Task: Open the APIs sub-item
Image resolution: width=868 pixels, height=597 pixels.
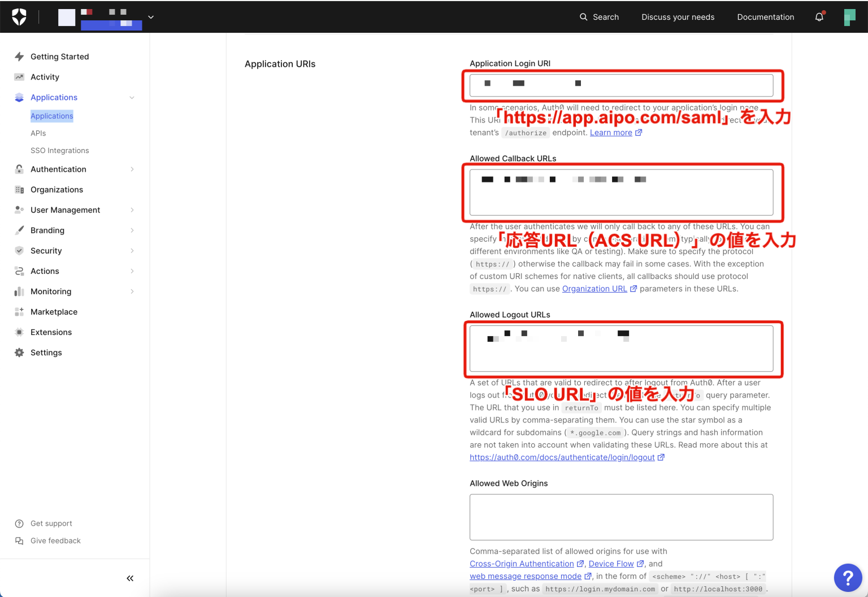Action: (38, 133)
